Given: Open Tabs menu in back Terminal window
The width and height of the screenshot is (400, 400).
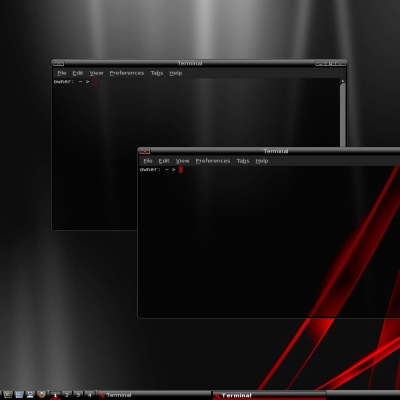Looking at the screenshot, I should [157, 73].
